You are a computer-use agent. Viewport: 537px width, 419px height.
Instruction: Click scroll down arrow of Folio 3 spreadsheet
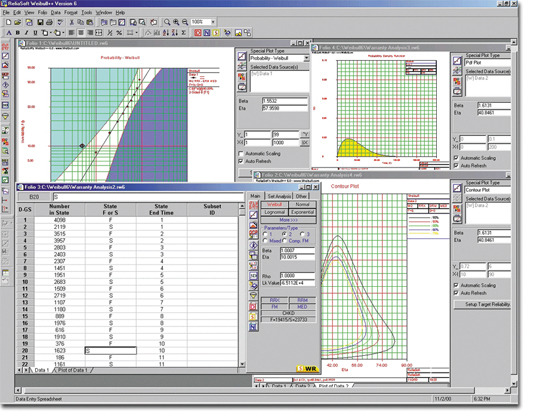tap(242, 364)
